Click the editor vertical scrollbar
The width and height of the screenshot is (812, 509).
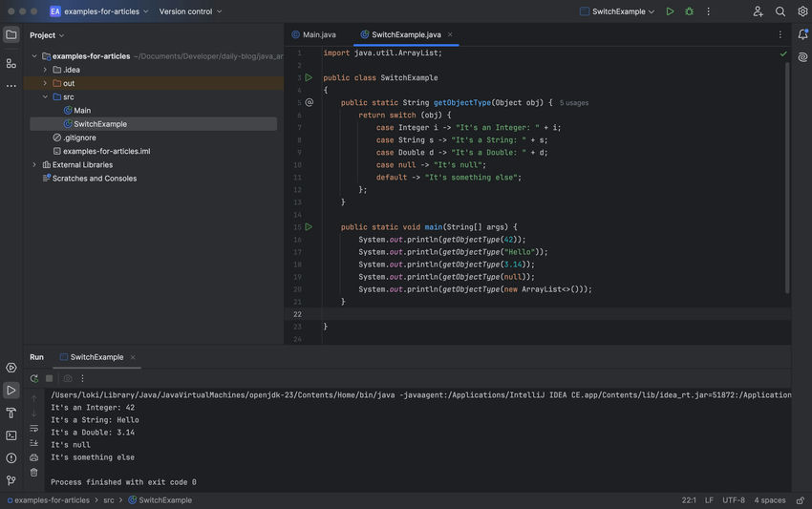tap(787, 176)
